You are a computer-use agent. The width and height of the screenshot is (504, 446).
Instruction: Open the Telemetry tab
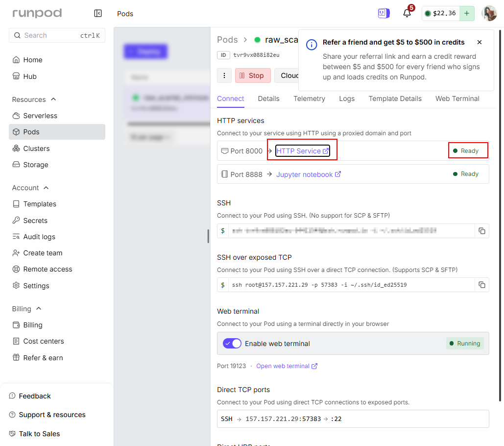coord(309,99)
